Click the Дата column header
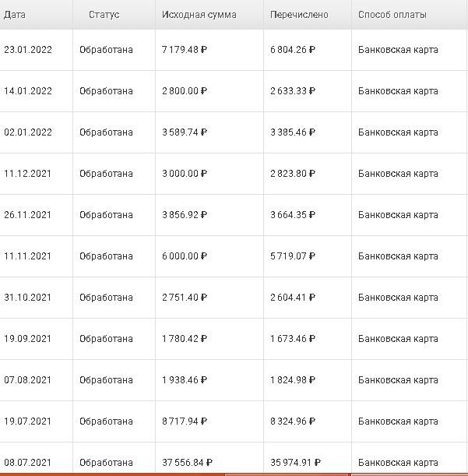 pyautogui.click(x=15, y=15)
